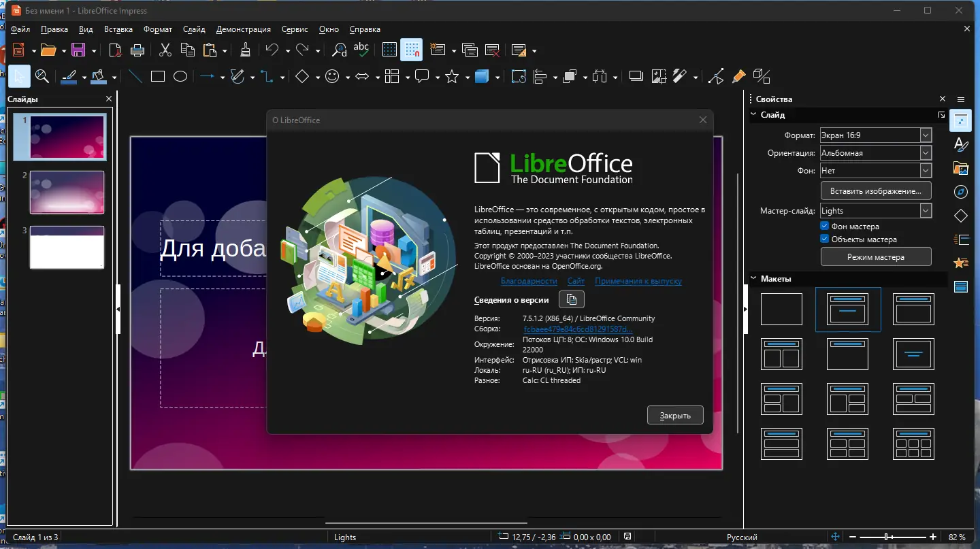This screenshot has width=980, height=549.
Task: Click the Spelling check abc icon
Action: [x=361, y=50]
